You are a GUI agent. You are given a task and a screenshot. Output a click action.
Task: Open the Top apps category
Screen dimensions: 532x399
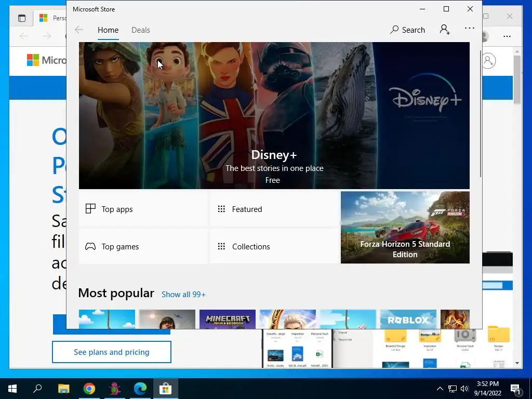(143, 209)
